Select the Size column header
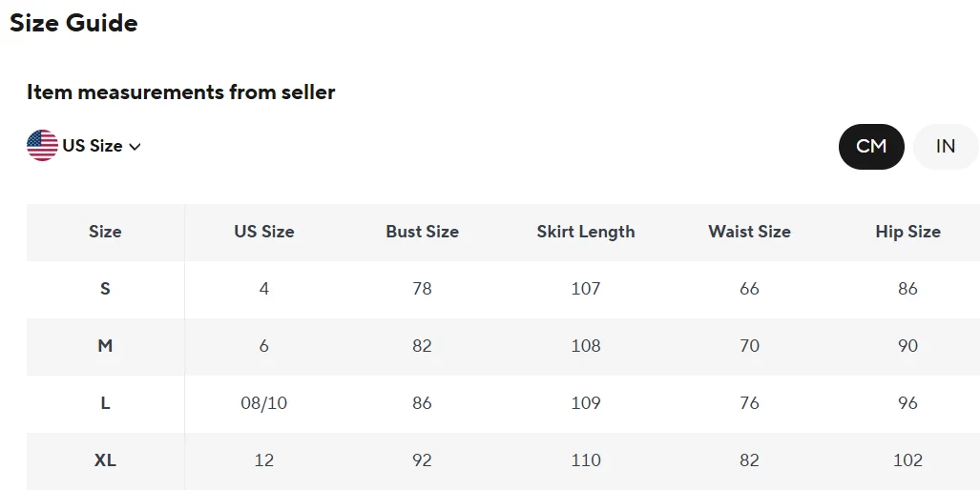Viewport: 980px width, 490px height. [x=105, y=232]
